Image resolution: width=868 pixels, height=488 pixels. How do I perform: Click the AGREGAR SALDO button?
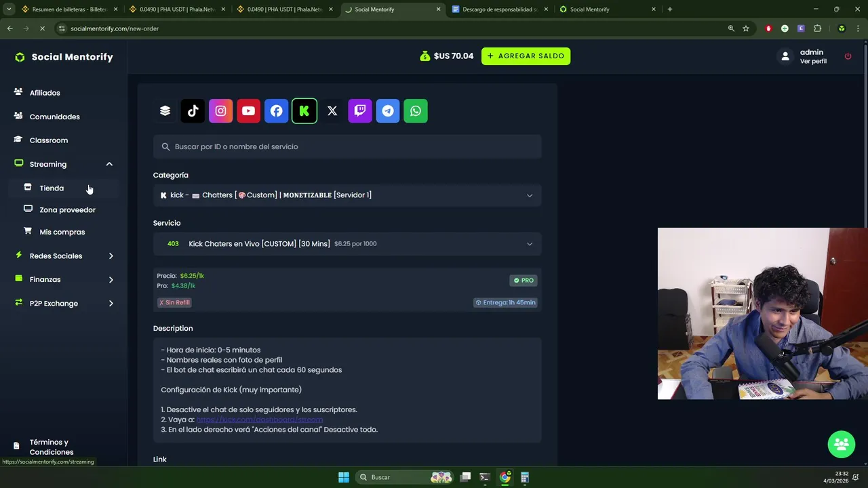pos(526,56)
